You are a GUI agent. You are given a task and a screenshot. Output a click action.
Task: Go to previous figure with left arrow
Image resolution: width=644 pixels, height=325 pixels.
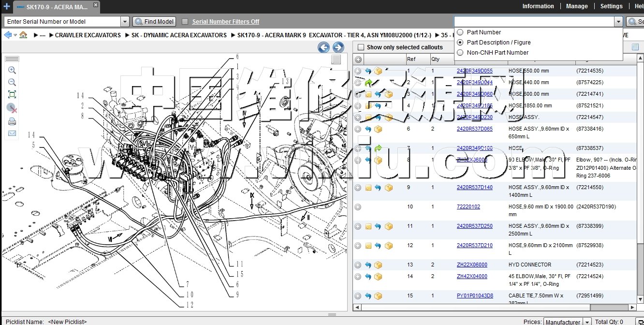pos(324,47)
